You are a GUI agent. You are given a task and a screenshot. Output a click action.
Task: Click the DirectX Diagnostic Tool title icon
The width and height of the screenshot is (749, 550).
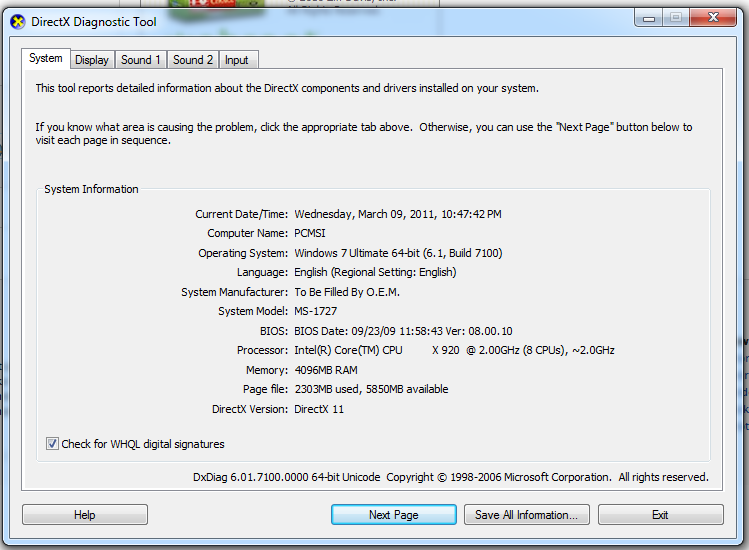coord(18,22)
